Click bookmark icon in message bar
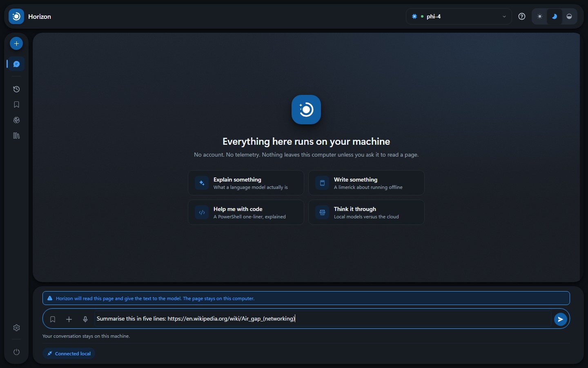The image size is (588, 368). point(53,319)
